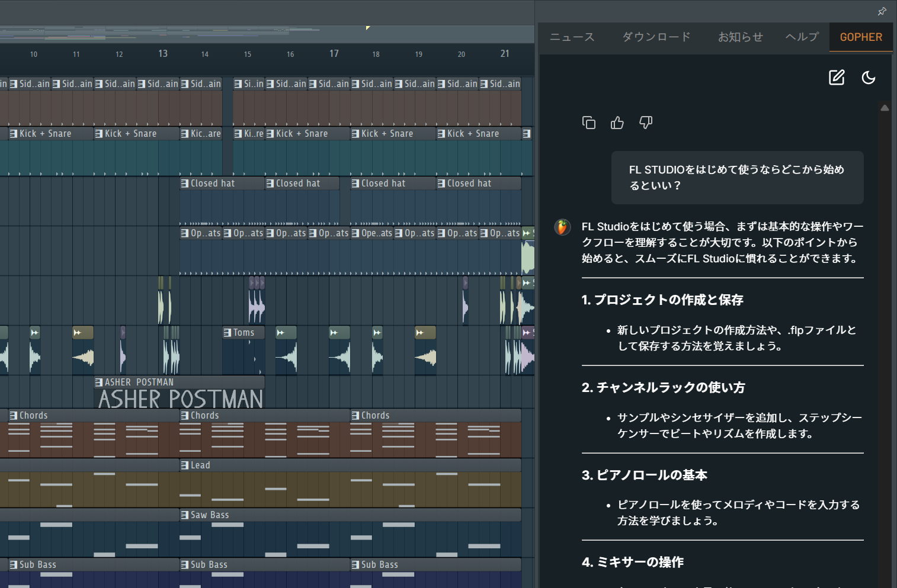The image size is (897, 588).
Task: Click the thumbs up icon
Action: click(x=617, y=123)
